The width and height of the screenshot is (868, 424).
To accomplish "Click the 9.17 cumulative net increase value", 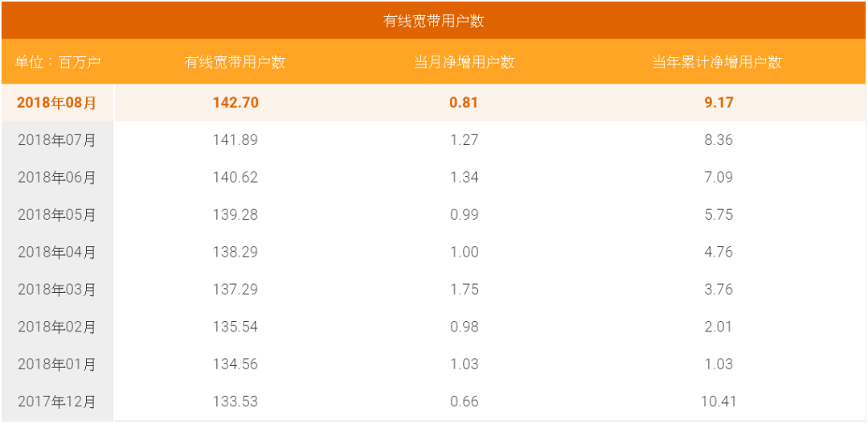I will pyautogui.click(x=719, y=103).
